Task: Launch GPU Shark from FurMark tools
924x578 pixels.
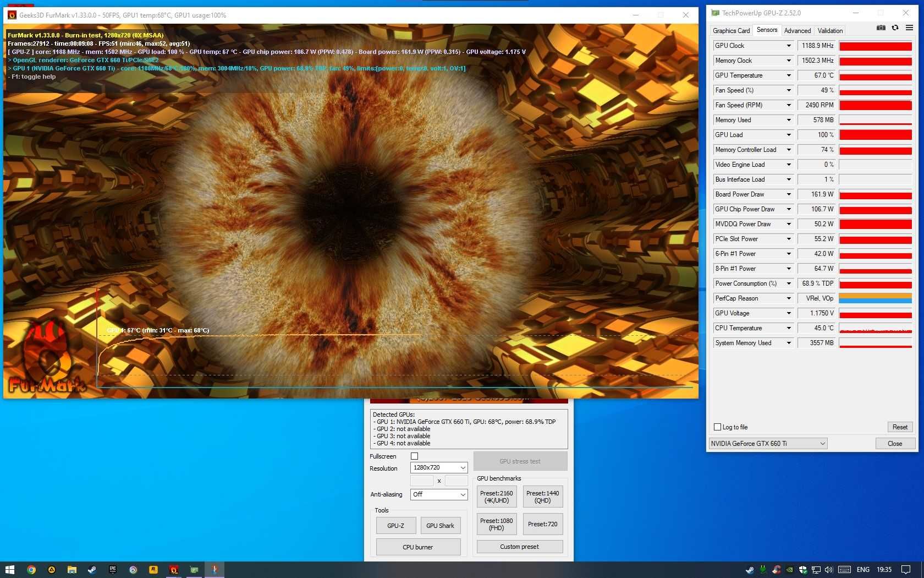Action: point(440,526)
